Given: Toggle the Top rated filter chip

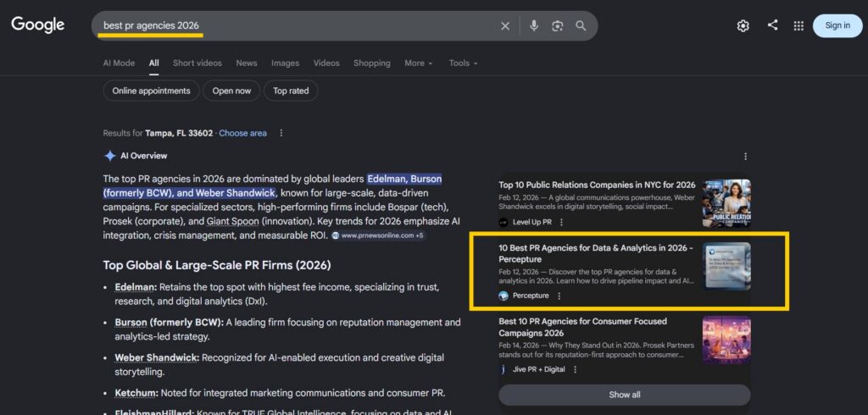Looking at the screenshot, I should [x=291, y=91].
